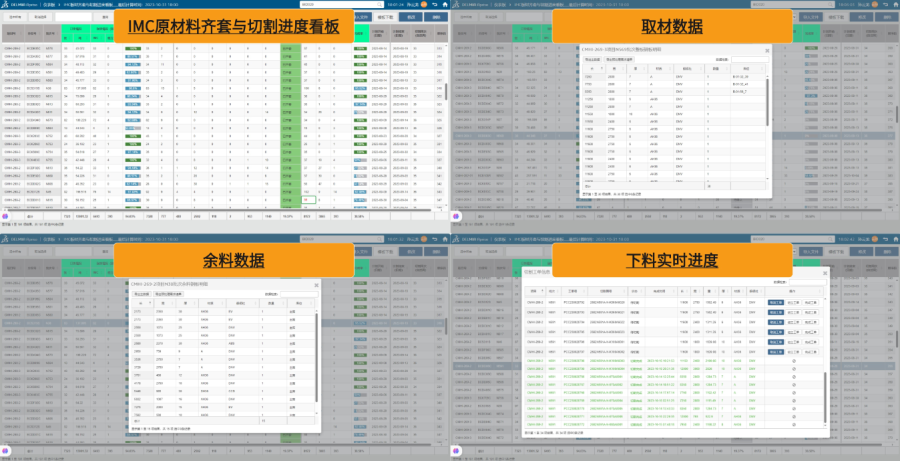Click 导出全数据 button in 余料数据 dialog
This screenshot has height=461, width=900.
pos(141,293)
